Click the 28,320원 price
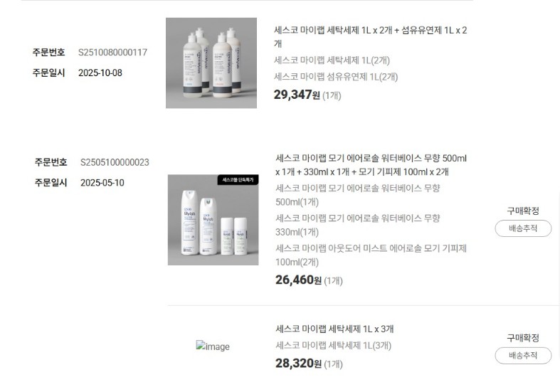This screenshot has height=392, width=560. tap(298, 364)
